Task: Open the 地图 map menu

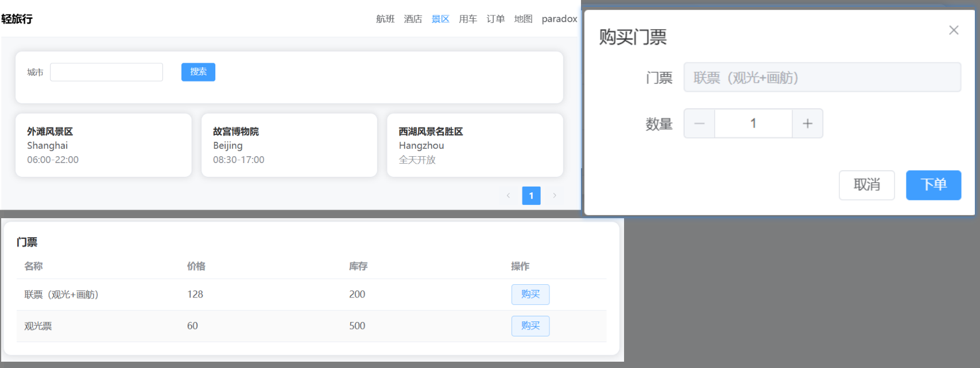Action: pyautogui.click(x=523, y=19)
